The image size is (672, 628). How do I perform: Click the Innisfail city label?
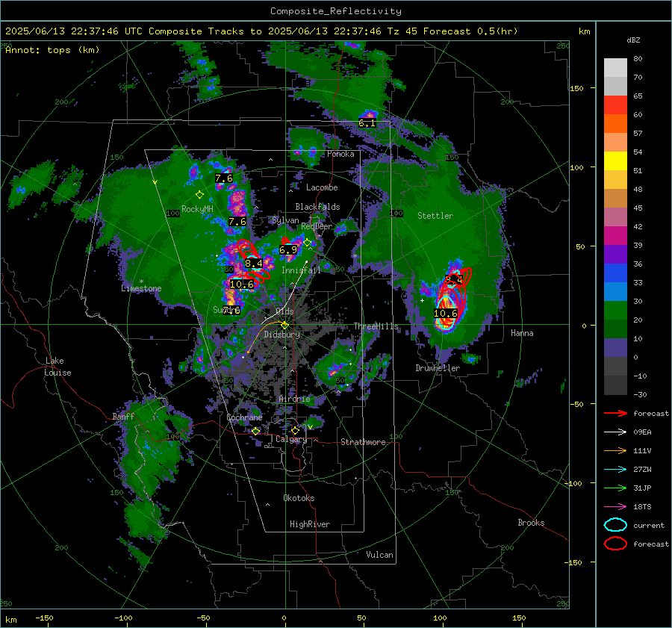[301, 270]
